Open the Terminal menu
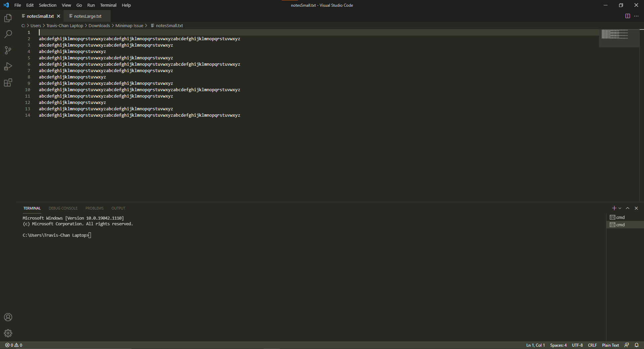Image resolution: width=644 pixels, height=349 pixels. pyautogui.click(x=108, y=5)
